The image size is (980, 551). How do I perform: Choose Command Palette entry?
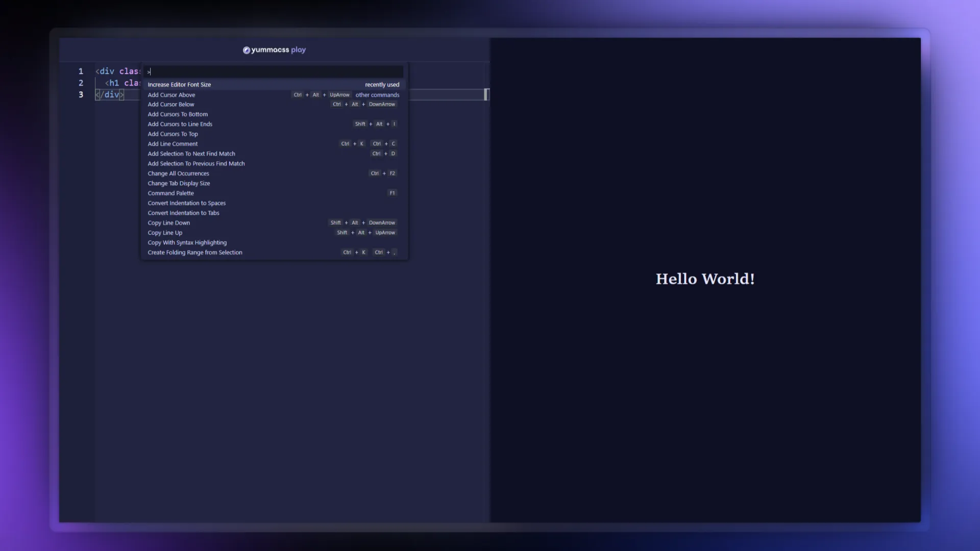point(275,193)
